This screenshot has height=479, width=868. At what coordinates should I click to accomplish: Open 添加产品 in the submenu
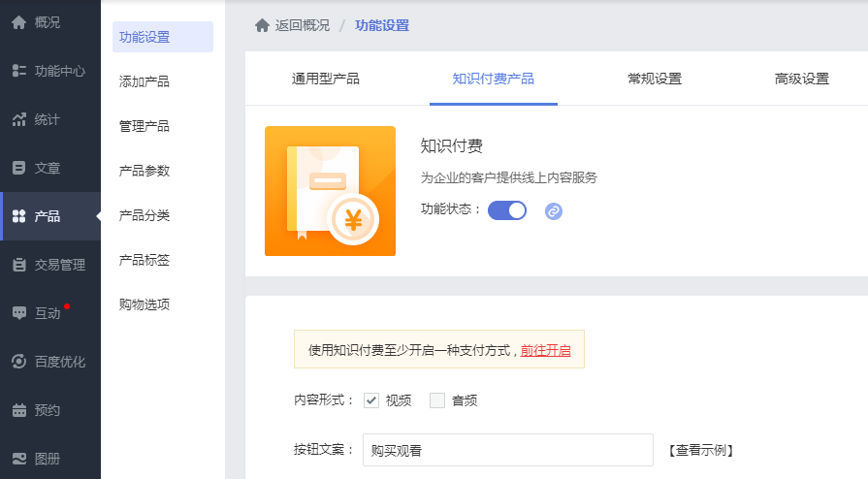(x=144, y=81)
